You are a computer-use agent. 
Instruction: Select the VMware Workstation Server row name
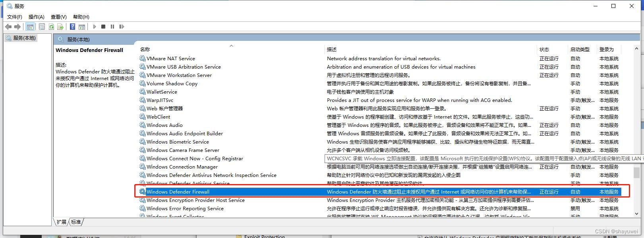[x=179, y=75]
